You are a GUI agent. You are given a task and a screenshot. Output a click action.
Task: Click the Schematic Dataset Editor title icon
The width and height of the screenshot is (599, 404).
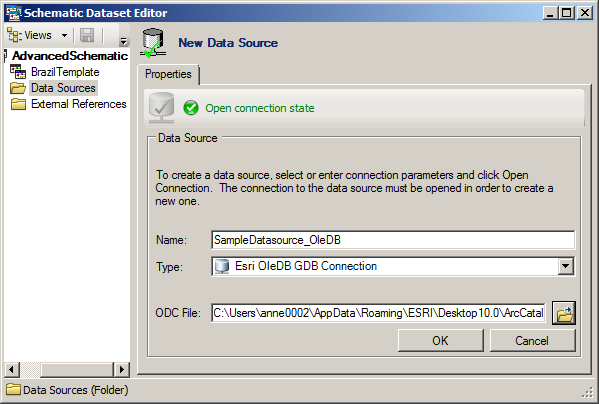[14, 13]
